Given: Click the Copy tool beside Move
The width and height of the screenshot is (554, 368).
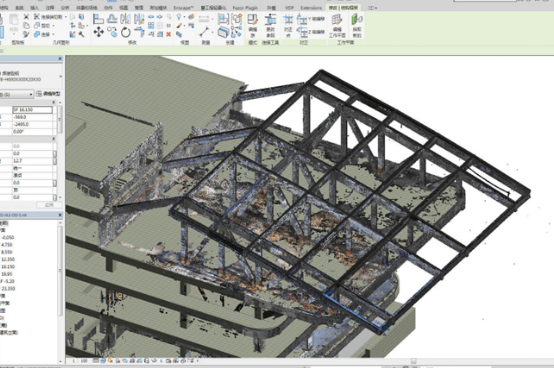Looking at the screenshot, I should tap(112, 32).
